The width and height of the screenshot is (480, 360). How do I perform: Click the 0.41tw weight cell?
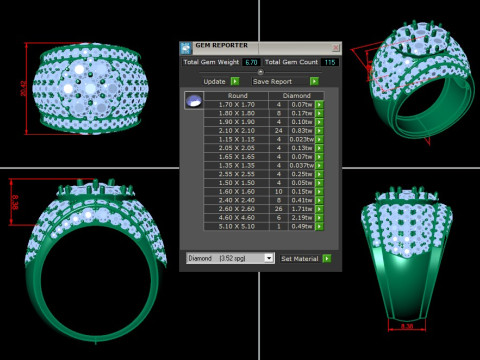(302, 200)
